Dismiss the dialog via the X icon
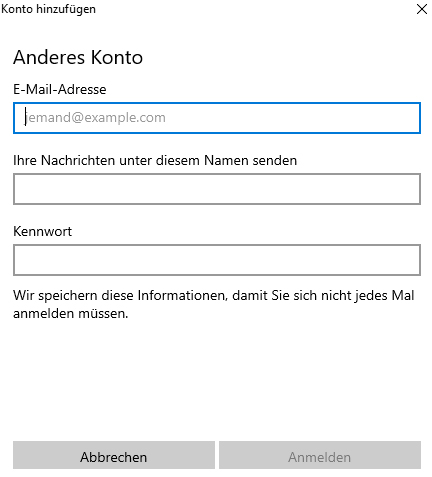The width and height of the screenshot is (432, 477). coord(422,9)
